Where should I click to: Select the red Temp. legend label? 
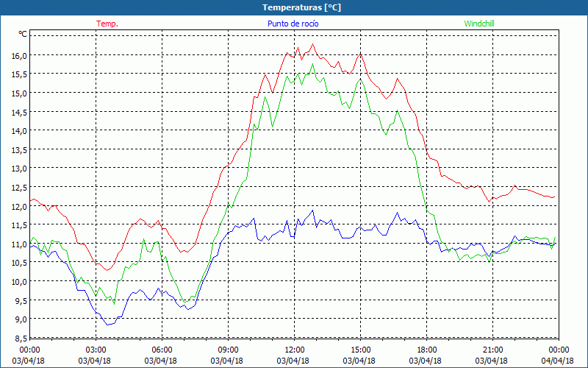107,24
